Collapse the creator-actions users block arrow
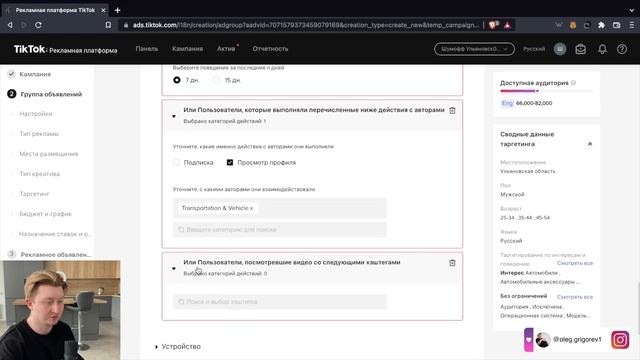The image size is (640, 360). tap(174, 116)
